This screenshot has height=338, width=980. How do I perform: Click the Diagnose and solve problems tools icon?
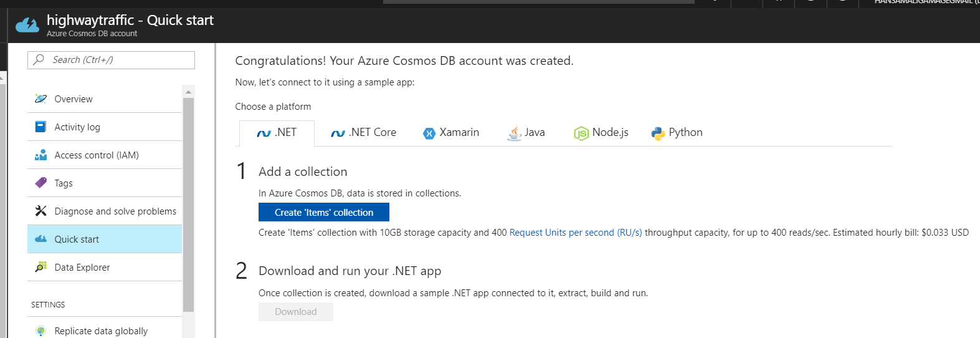point(40,211)
